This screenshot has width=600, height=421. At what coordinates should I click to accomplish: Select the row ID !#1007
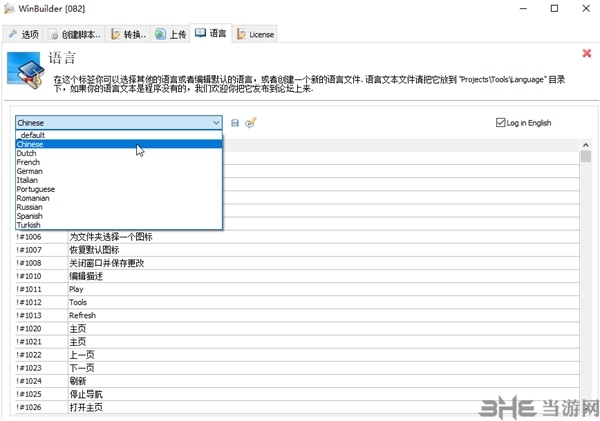[x=42, y=250]
